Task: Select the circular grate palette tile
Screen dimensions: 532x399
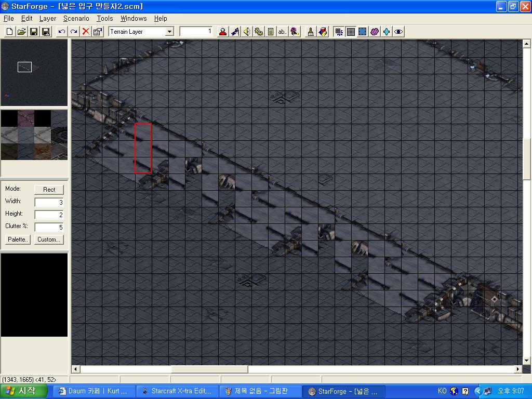Action: [59, 135]
